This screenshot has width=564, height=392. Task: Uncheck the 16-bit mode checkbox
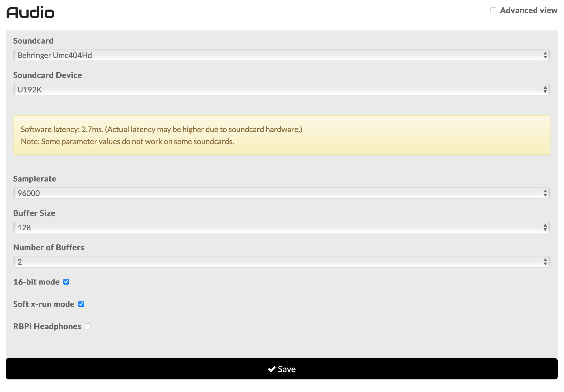click(x=66, y=282)
